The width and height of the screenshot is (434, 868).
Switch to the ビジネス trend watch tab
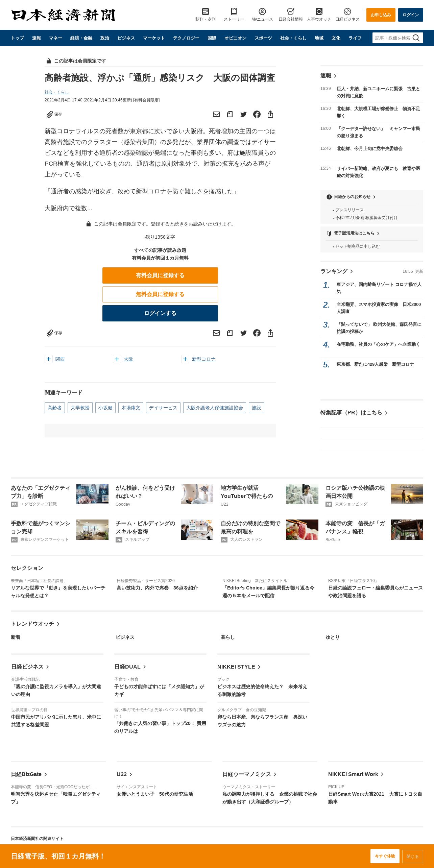(125, 637)
